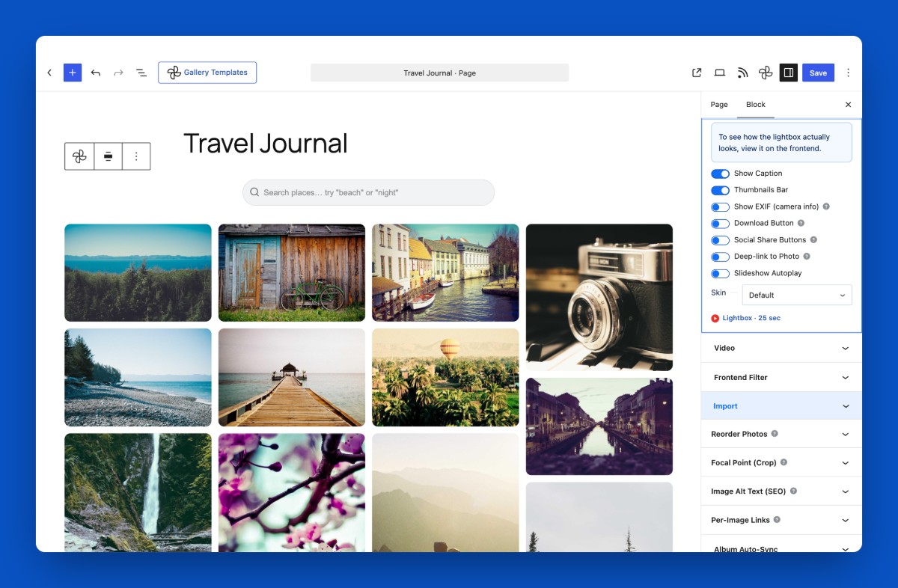Image resolution: width=898 pixels, height=588 pixels.
Task: Select the pink blossom branch photo
Action: [x=292, y=493]
